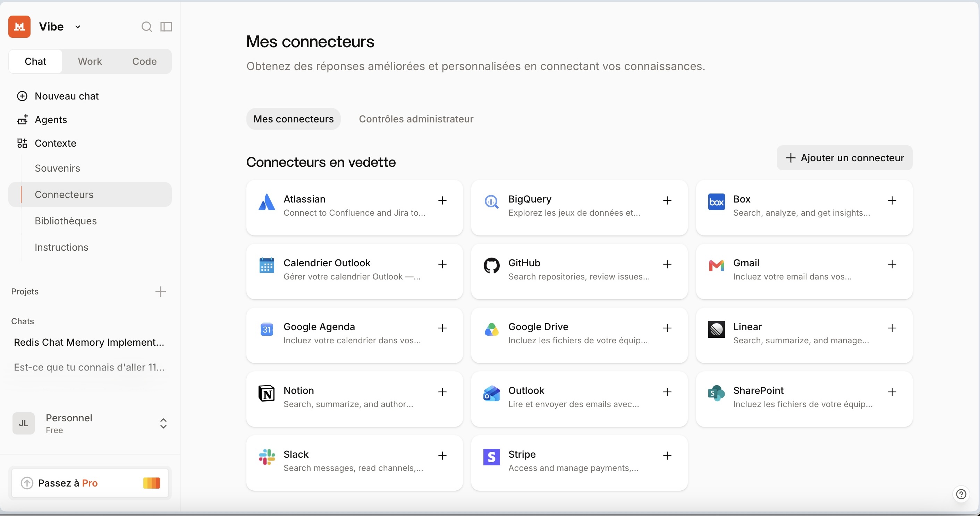Screen dimensions: 980x516
Task: Click the Gmail logo icon
Action: pos(716,265)
